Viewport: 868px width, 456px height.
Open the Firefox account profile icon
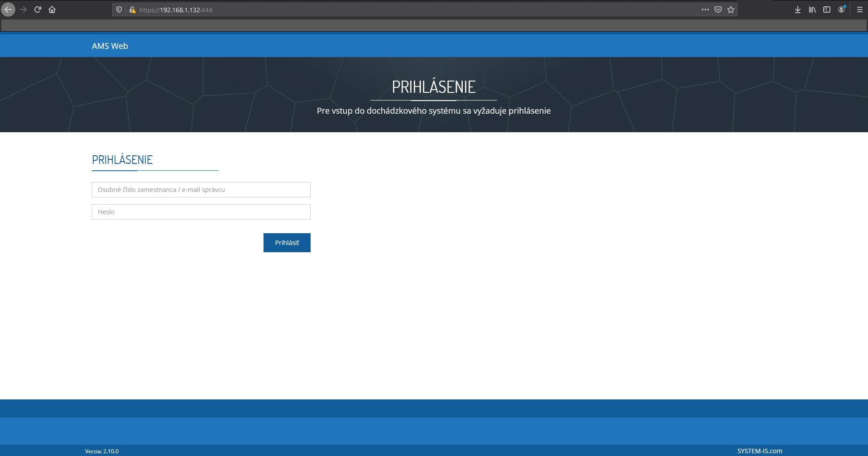pyautogui.click(x=842, y=9)
